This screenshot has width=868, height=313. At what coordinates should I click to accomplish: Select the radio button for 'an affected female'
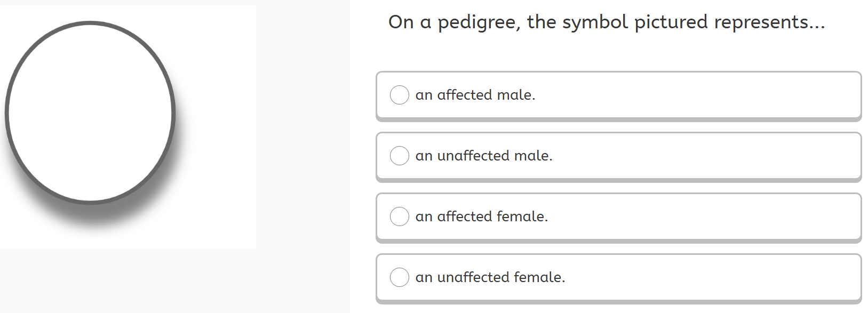pos(399,216)
